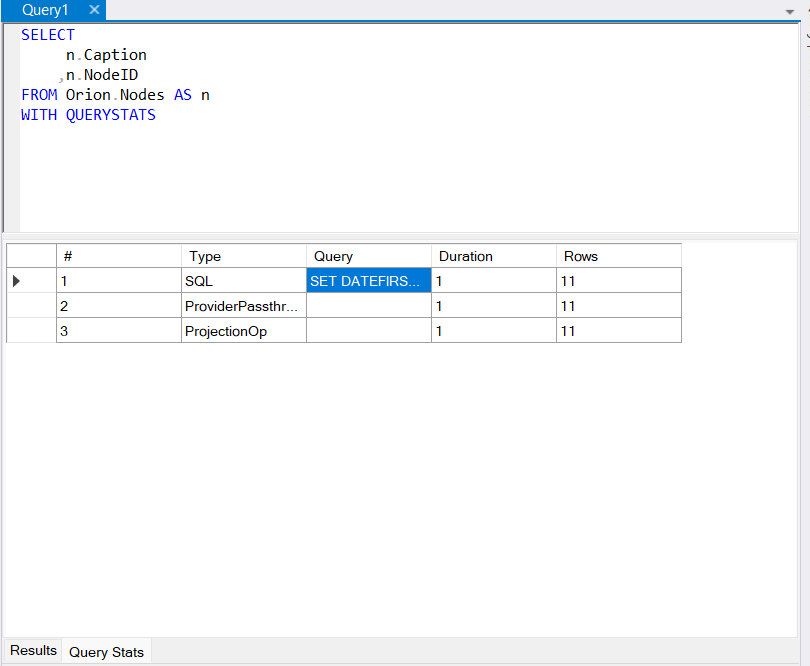Click Orion.Nodes in the FROM clause
The height and width of the screenshot is (666, 810).
point(115,95)
